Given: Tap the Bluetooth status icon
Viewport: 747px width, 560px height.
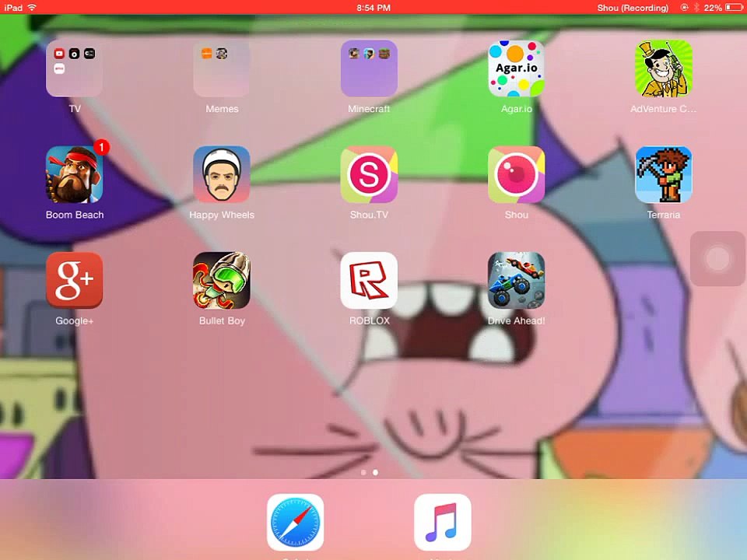Looking at the screenshot, I should click(696, 8).
